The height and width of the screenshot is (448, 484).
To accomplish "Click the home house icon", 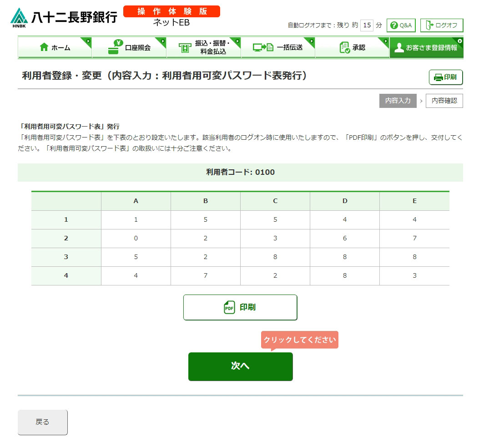I will (x=44, y=47).
